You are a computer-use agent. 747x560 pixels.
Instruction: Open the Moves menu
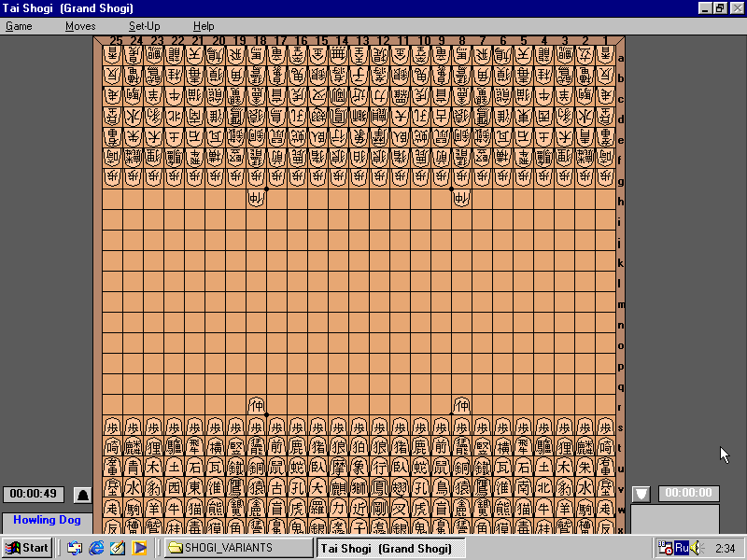click(80, 26)
